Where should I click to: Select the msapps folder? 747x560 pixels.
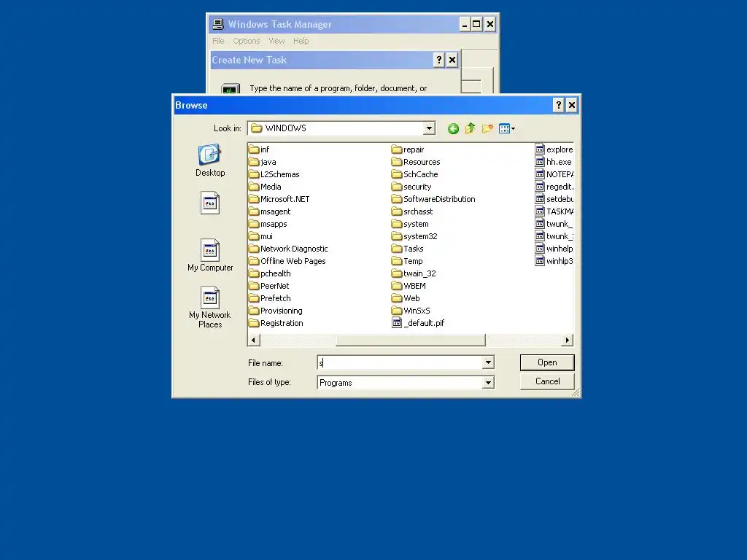click(268, 224)
